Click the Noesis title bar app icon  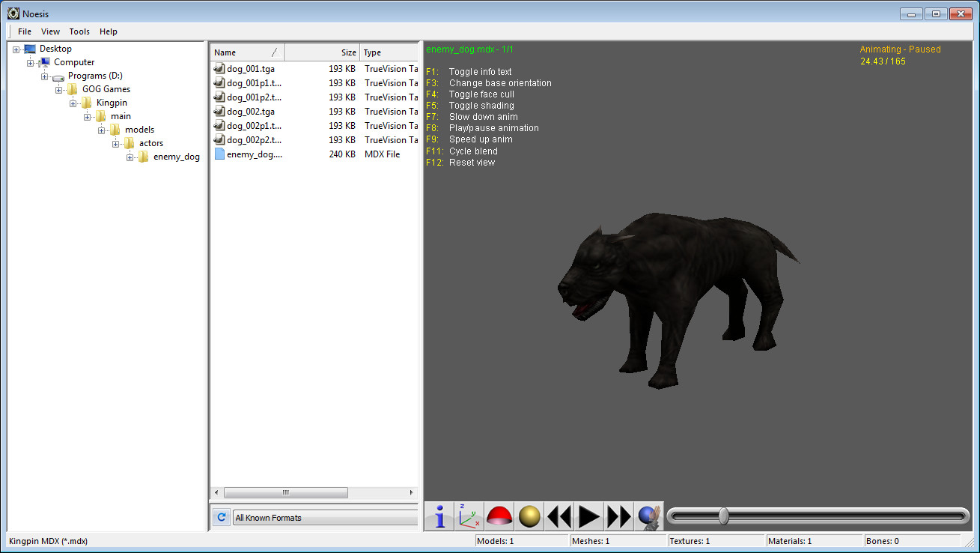(x=13, y=13)
